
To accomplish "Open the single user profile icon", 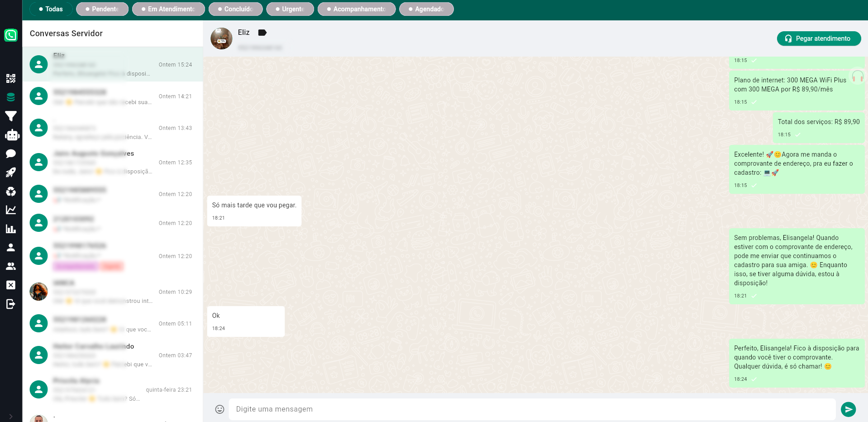I will point(11,247).
